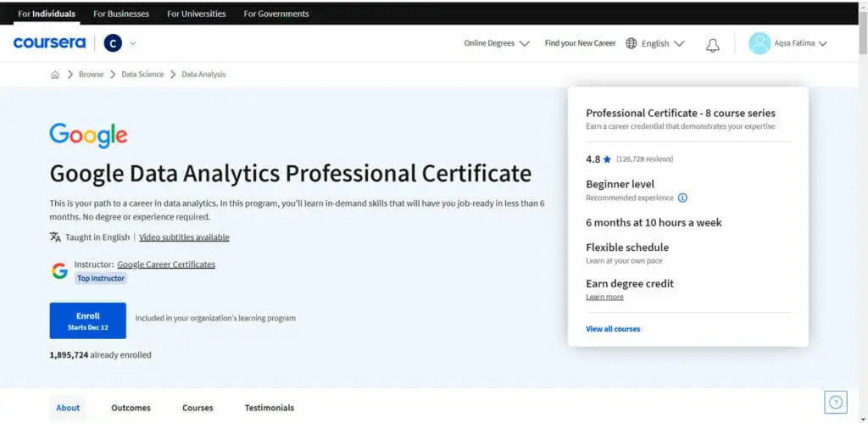Switch to For Universities tab
Viewport: 868px width, 423px height.
[197, 14]
